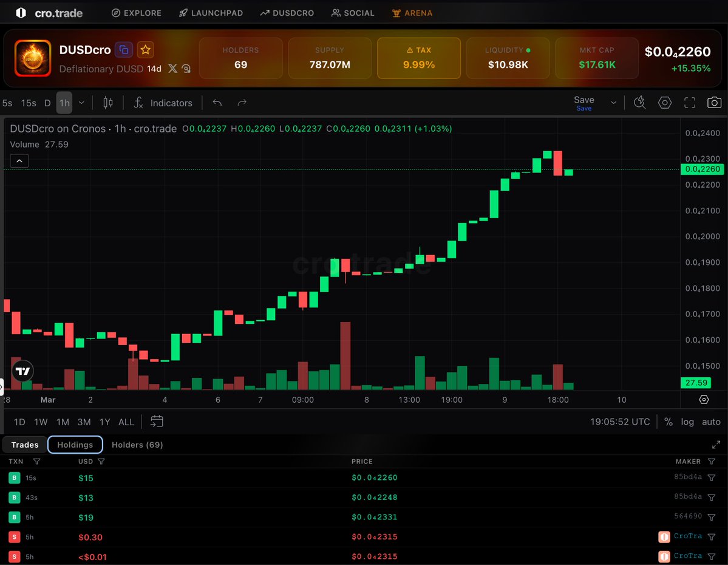728x565 pixels.
Task: Open the Save layout dropdown arrow
Action: click(613, 103)
